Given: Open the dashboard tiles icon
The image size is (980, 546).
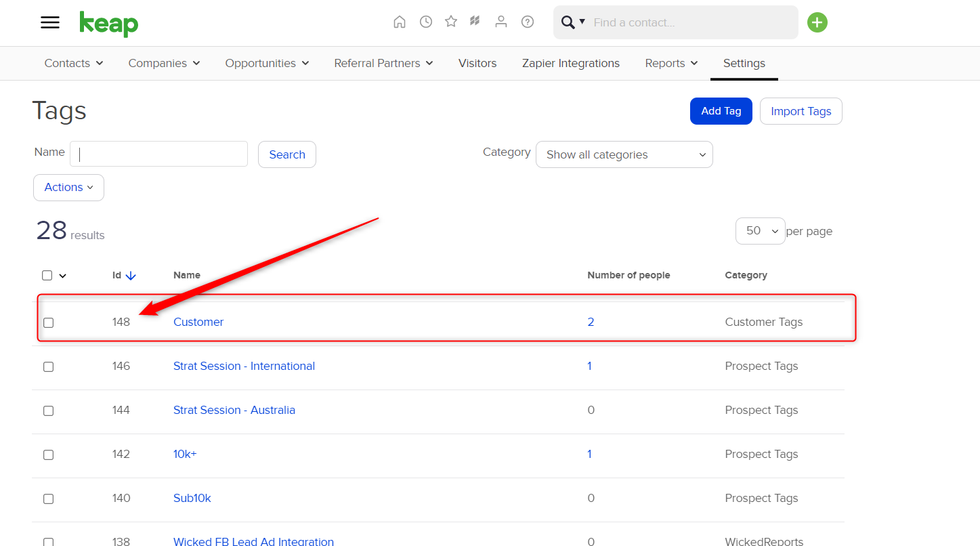Looking at the screenshot, I should pos(475,22).
